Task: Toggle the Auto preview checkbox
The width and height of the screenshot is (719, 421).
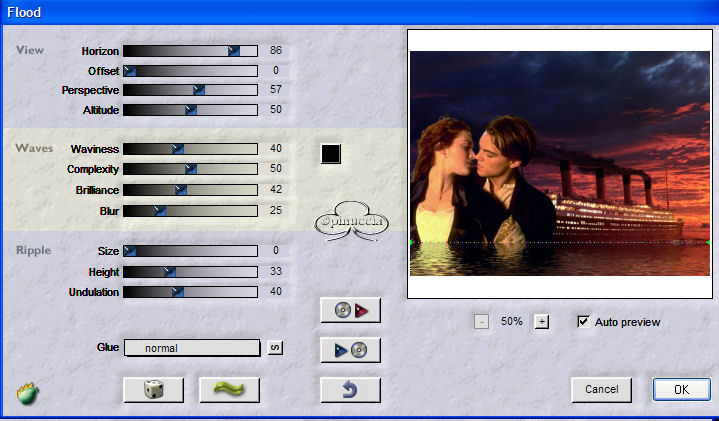Action: point(583,321)
